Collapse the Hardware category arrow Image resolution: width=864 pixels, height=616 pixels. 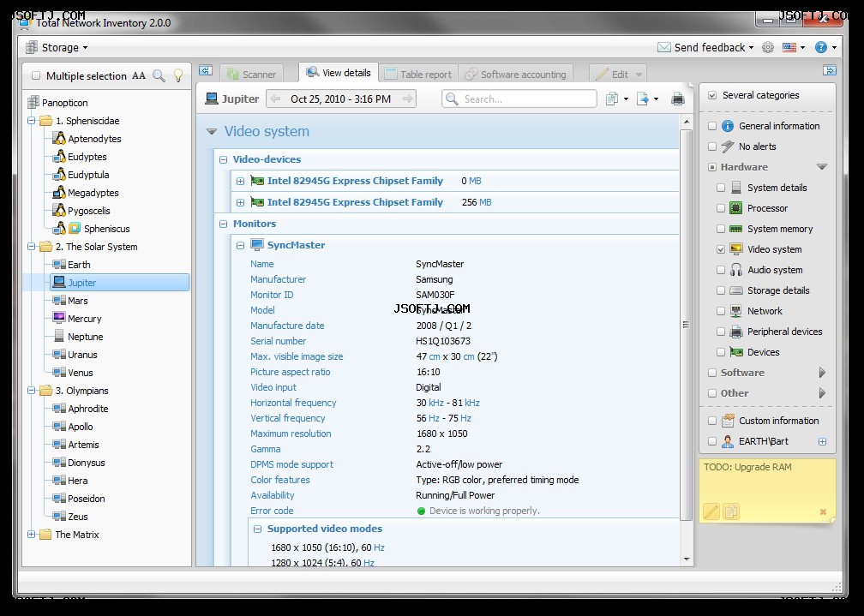pyautogui.click(x=821, y=167)
